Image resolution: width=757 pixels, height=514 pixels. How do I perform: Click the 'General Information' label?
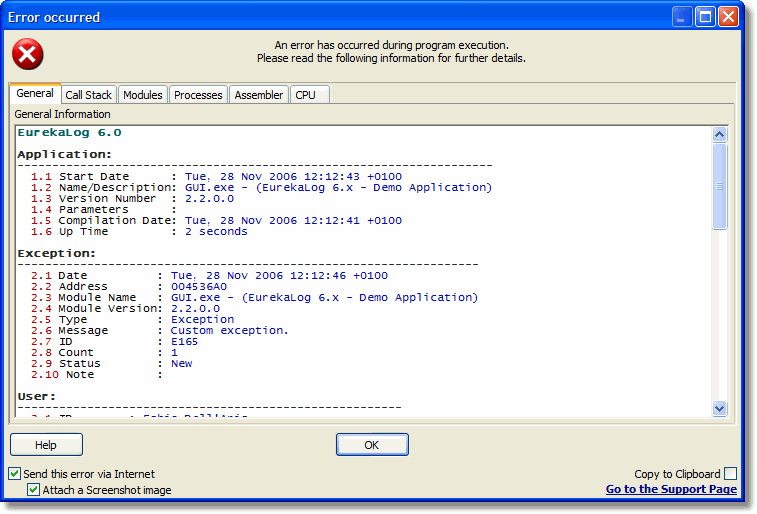tap(62, 114)
